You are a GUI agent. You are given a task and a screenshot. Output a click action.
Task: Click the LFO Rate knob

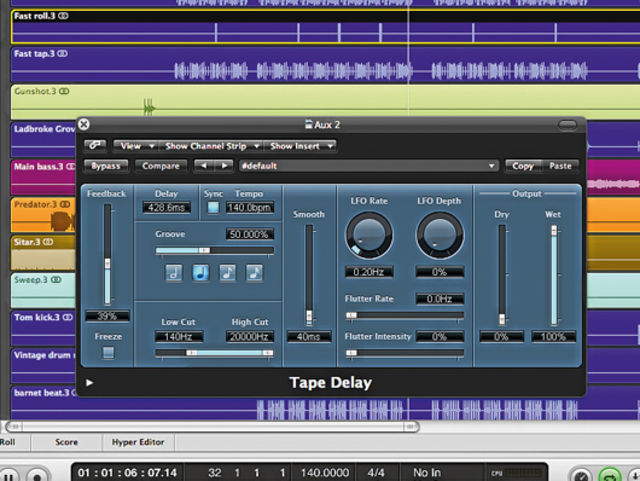tap(369, 236)
